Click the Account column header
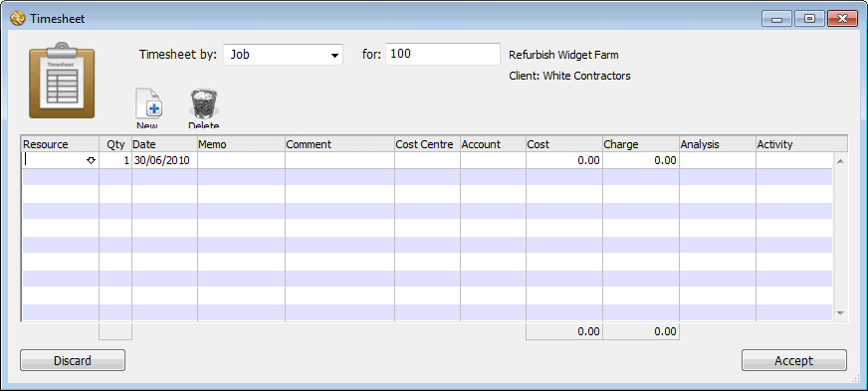The height and width of the screenshot is (391, 868). [493, 144]
